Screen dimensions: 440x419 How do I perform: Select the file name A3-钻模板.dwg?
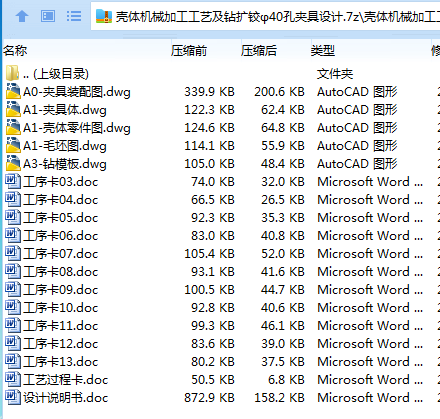[x=65, y=164]
